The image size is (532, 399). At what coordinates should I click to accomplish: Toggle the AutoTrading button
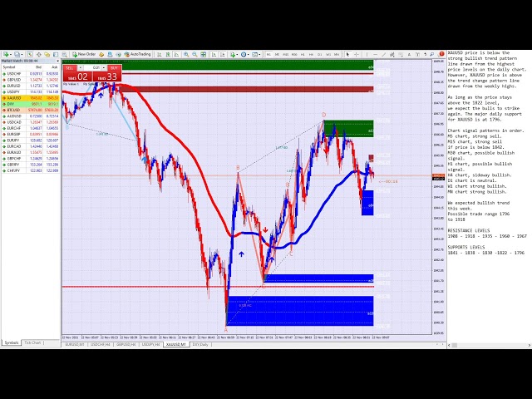tap(138, 54)
